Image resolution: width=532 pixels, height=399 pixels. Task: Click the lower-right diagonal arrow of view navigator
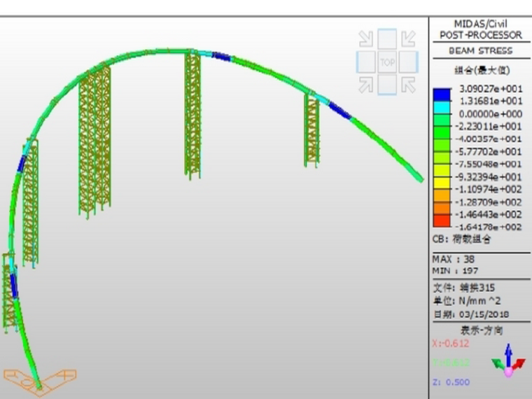coord(408,85)
